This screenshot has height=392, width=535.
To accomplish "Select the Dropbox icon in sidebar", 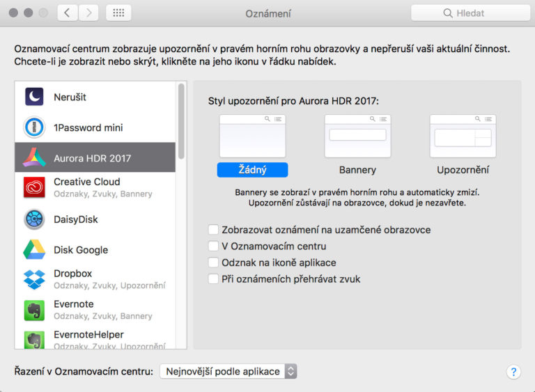I will point(34,279).
